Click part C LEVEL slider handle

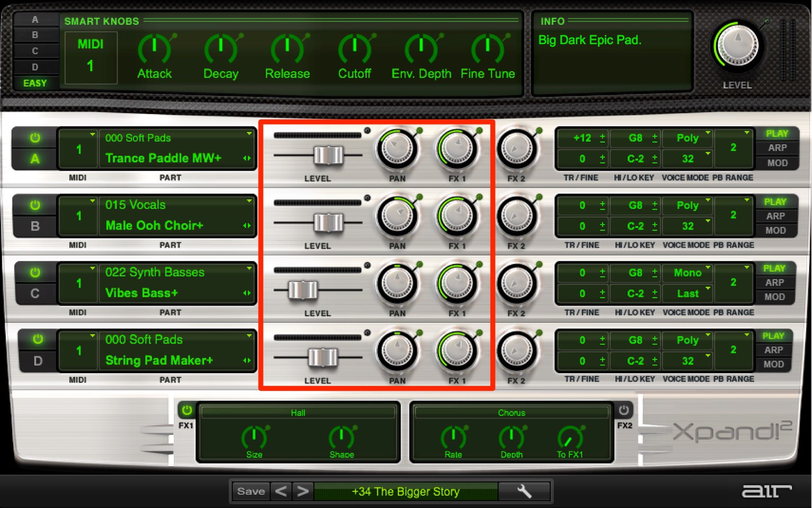303,290
